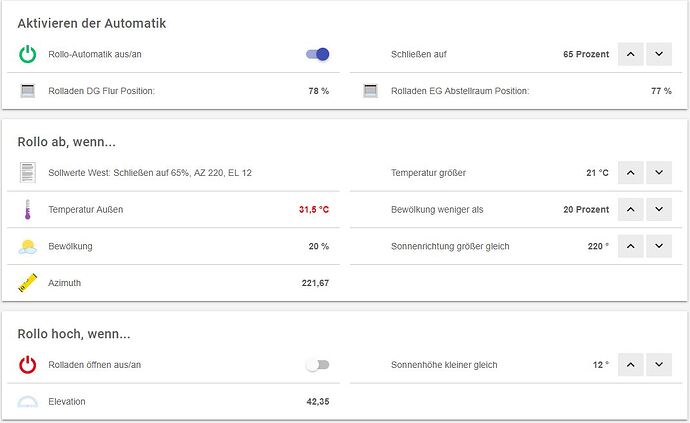Image resolution: width=690 pixels, height=423 pixels.
Task: Click the shutter icon for Rolladen EG Abstellraum
Action: point(371,91)
